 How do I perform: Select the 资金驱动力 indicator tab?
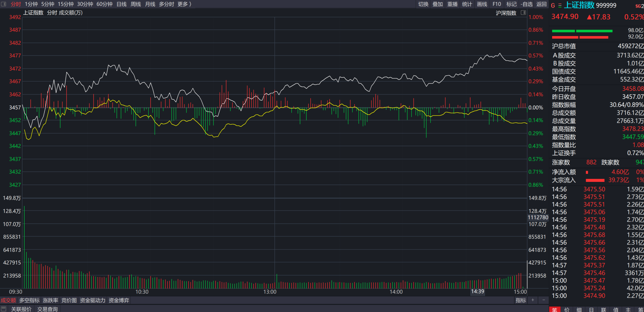point(93,300)
